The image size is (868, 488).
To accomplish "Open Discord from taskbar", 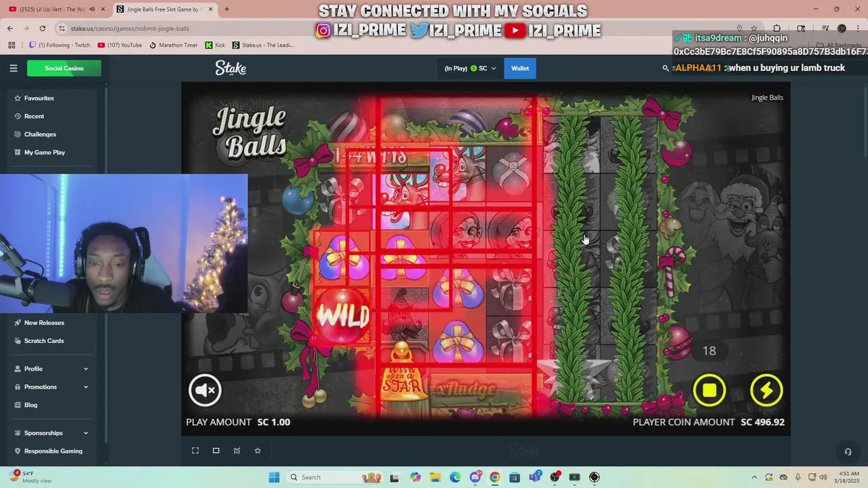I will click(x=475, y=477).
